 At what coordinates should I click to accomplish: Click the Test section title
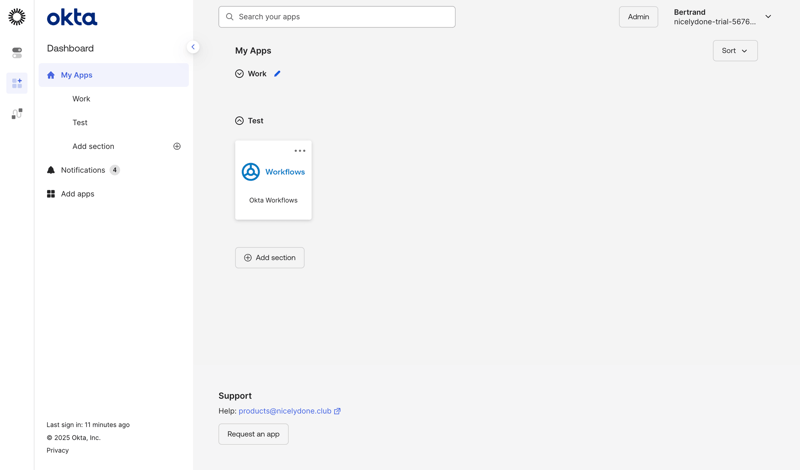coord(256,121)
